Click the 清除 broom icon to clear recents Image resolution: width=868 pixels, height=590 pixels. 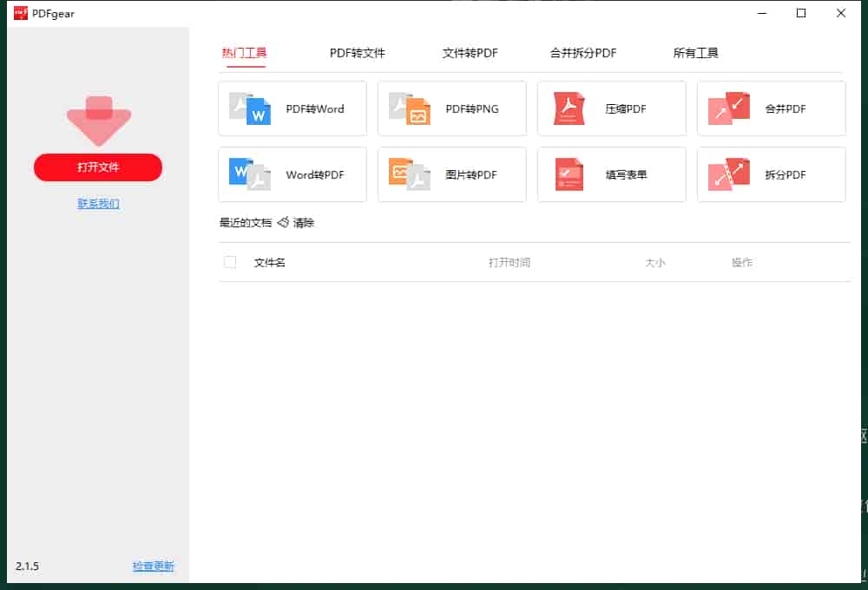[x=282, y=222]
